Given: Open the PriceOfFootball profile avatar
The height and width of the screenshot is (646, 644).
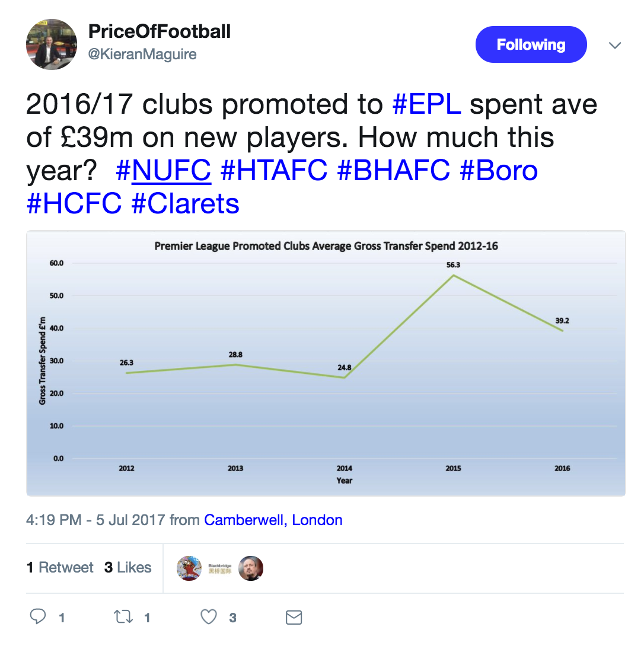Looking at the screenshot, I should (x=52, y=44).
